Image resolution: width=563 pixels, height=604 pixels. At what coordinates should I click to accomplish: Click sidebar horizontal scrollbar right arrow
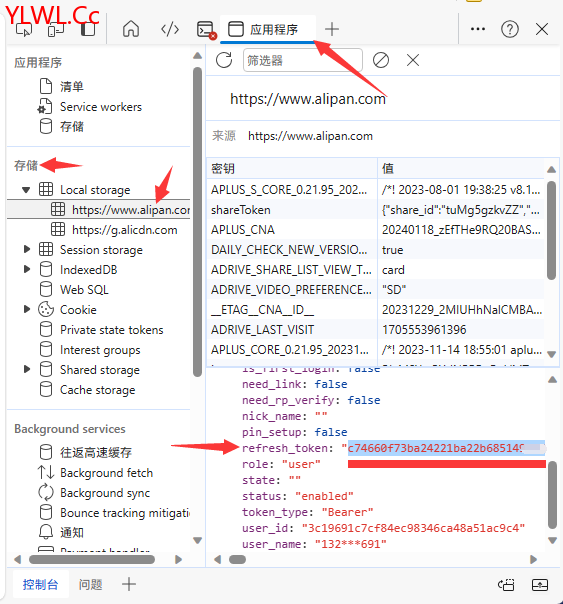178,559
